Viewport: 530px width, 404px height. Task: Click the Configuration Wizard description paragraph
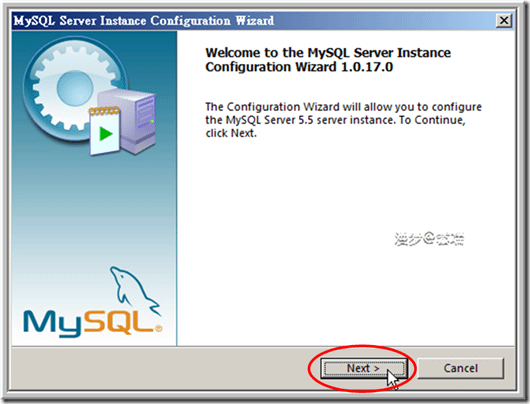coord(343,120)
